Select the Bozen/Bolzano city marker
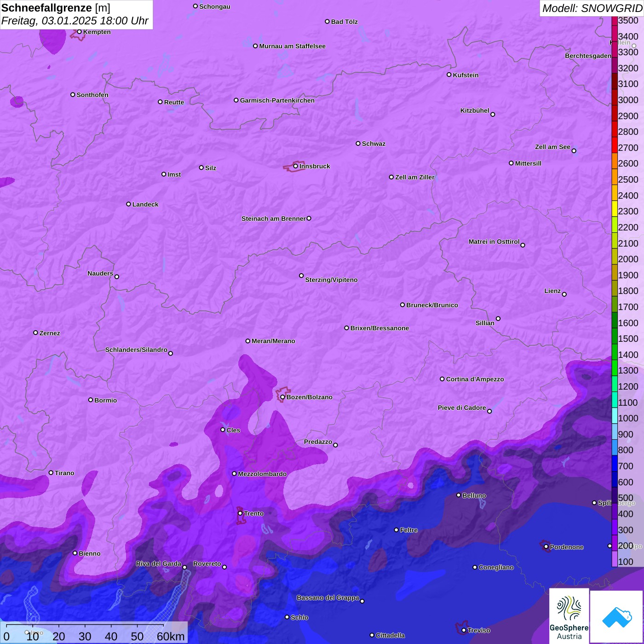The width and height of the screenshot is (644, 644). pos(282,397)
